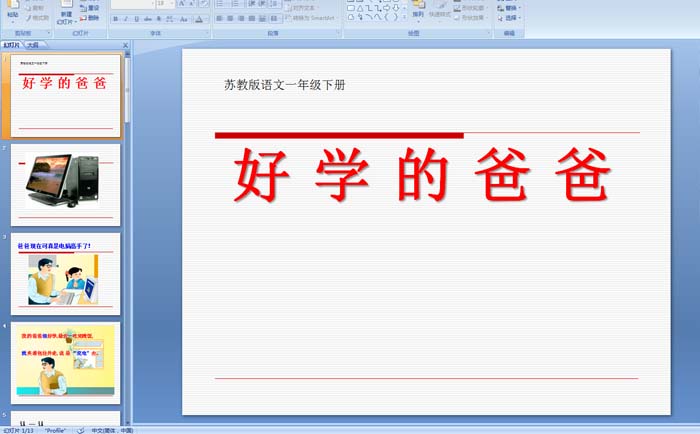700x434 pixels.
Task: Open the Shape Outline (形状轮廓) dropdown
Action: pyautogui.click(x=471, y=8)
